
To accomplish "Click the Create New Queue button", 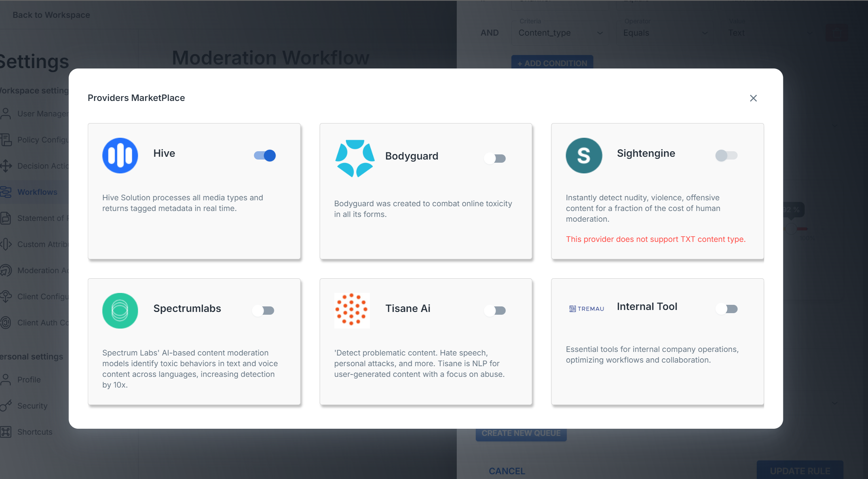I will pyautogui.click(x=521, y=434).
